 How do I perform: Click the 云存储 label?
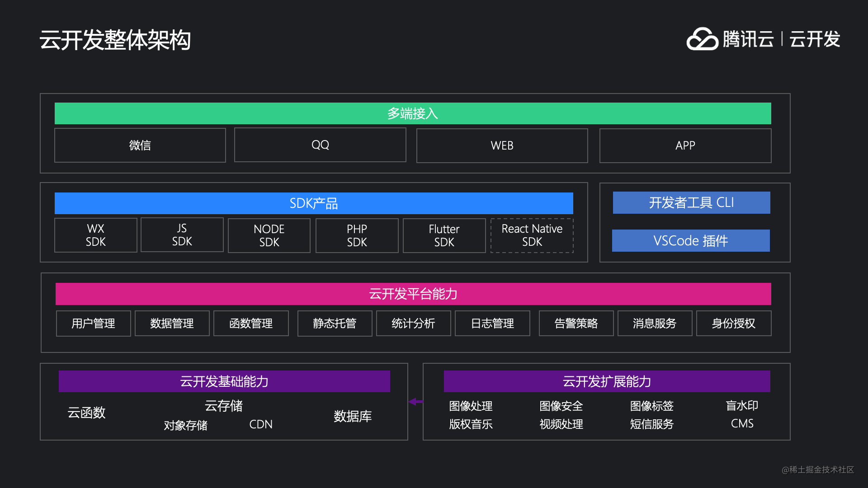pos(224,406)
